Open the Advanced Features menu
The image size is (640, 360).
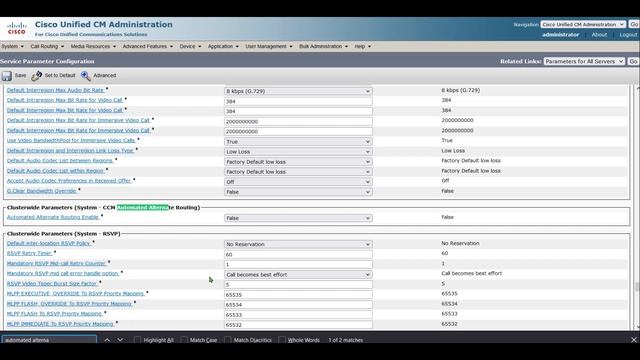tap(148, 47)
